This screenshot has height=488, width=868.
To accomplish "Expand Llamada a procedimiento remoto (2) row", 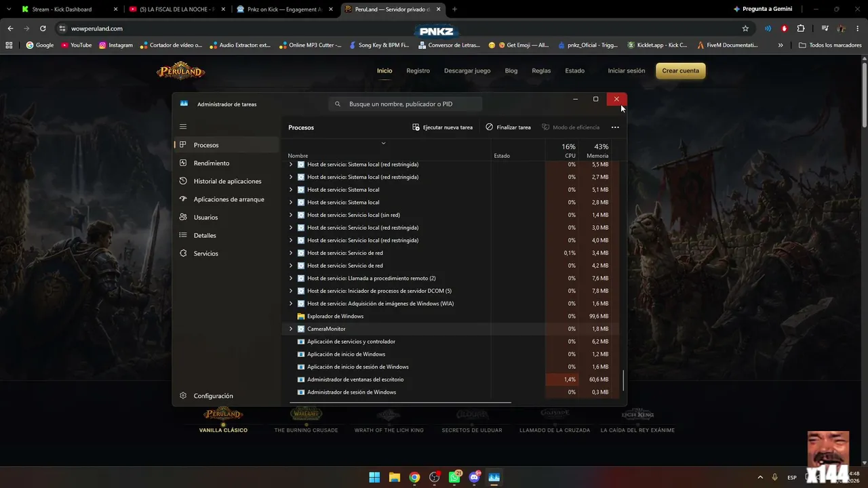I will [291, 279].
